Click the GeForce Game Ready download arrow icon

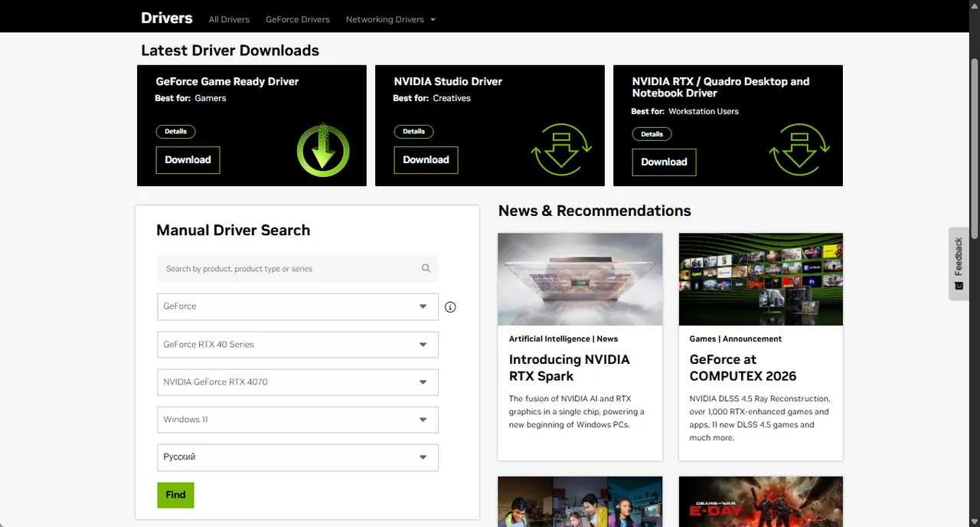(x=323, y=149)
